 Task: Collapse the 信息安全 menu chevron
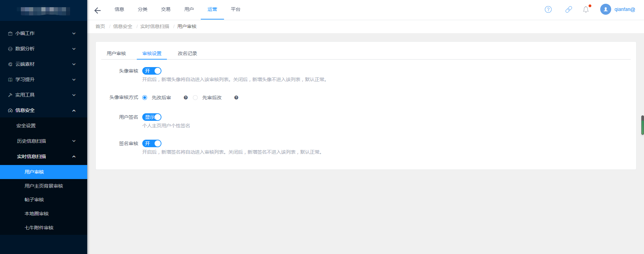(x=74, y=111)
